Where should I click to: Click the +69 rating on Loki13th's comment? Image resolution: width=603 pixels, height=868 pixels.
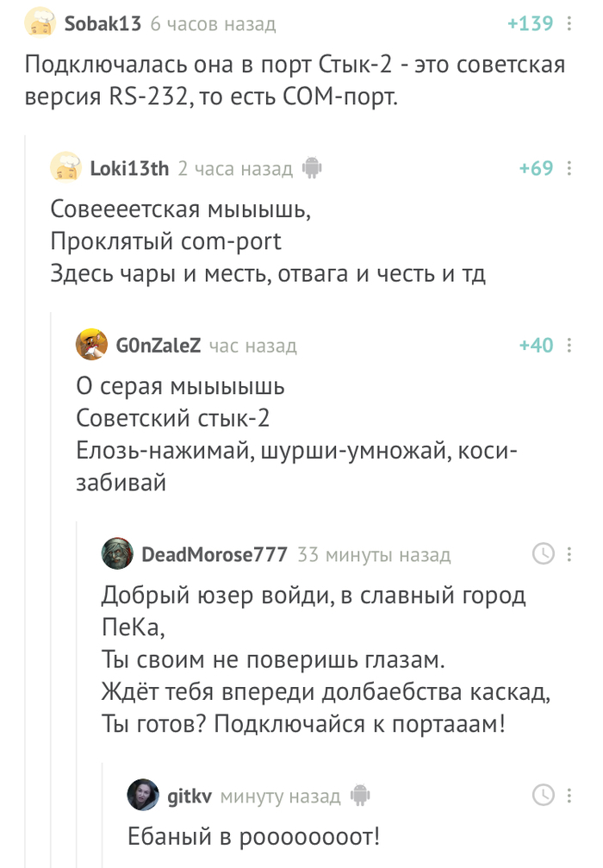[536, 169]
